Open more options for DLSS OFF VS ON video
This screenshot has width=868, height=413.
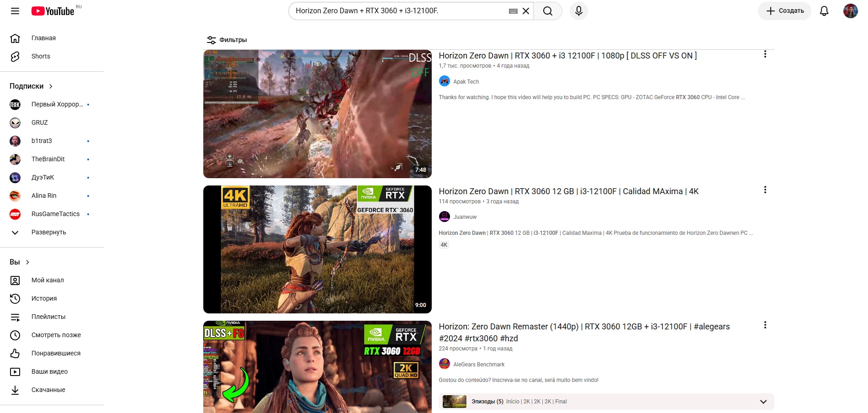point(765,54)
